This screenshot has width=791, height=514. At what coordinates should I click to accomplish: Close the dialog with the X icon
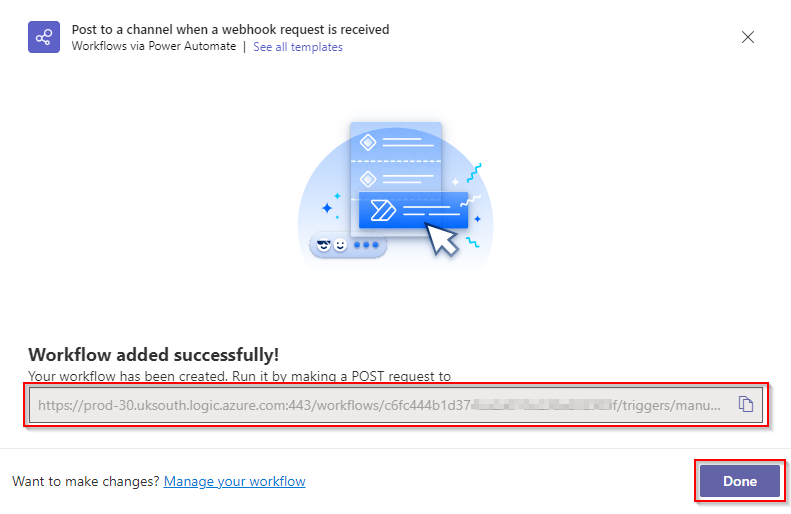point(748,37)
